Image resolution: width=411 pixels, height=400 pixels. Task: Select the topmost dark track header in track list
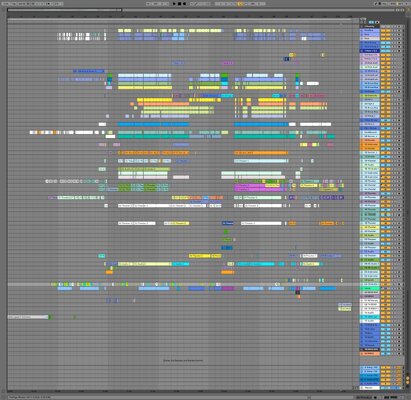(370, 26)
